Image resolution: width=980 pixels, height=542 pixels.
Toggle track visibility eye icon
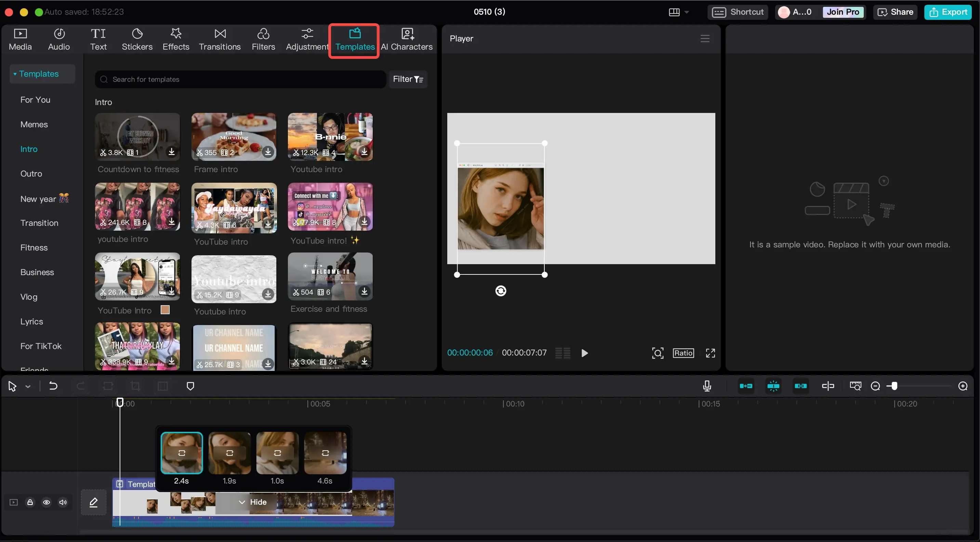[x=47, y=502]
